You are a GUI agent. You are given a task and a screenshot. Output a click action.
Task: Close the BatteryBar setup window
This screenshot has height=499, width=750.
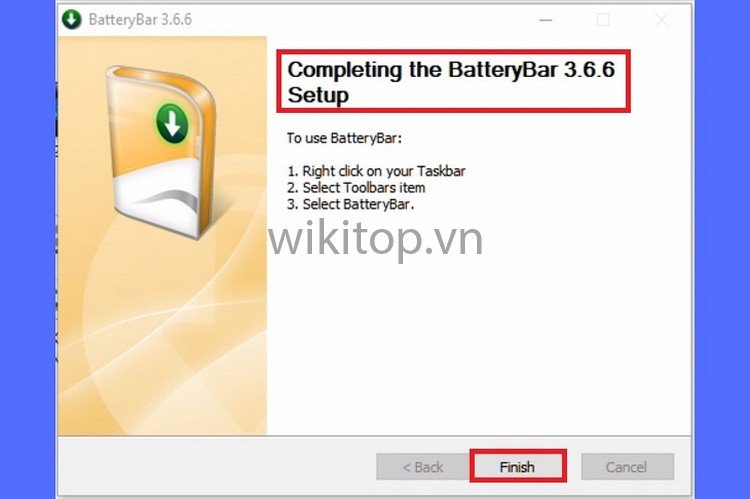662,20
